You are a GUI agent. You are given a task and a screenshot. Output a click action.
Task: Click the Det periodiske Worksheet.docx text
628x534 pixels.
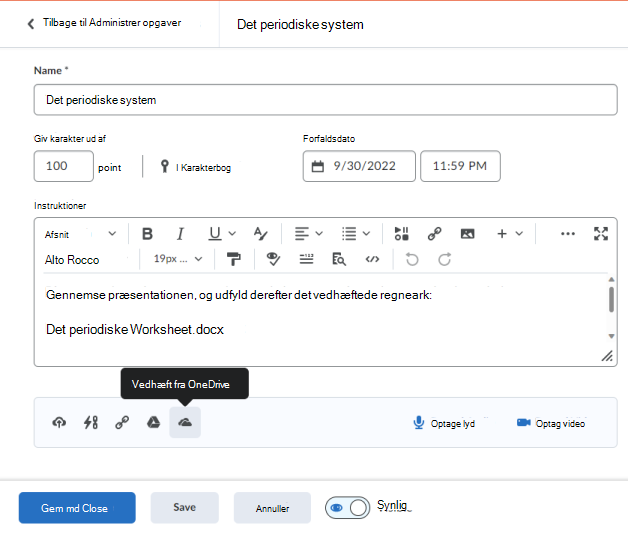coord(135,329)
